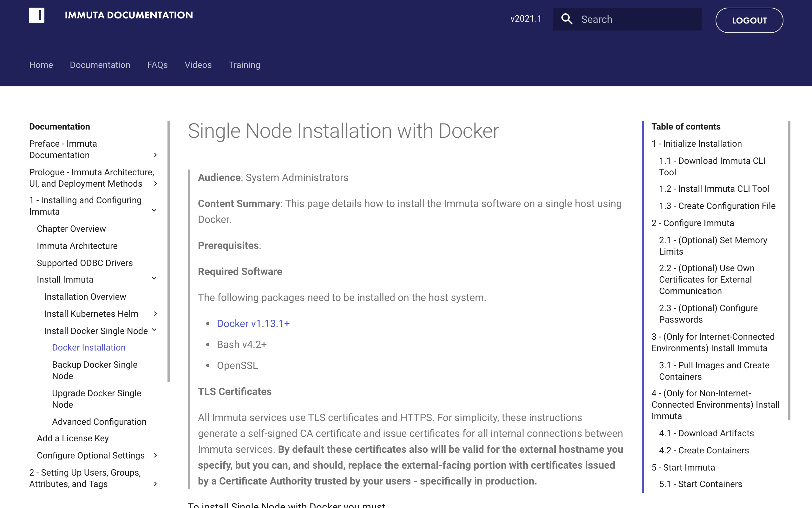Viewport: 812px width, 508px height.
Task: Jump to 2 - Configure Immuta section
Action: 692,223
